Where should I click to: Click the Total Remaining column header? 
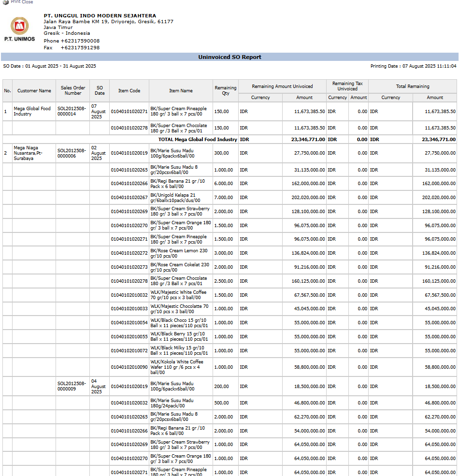pos(412,87)
